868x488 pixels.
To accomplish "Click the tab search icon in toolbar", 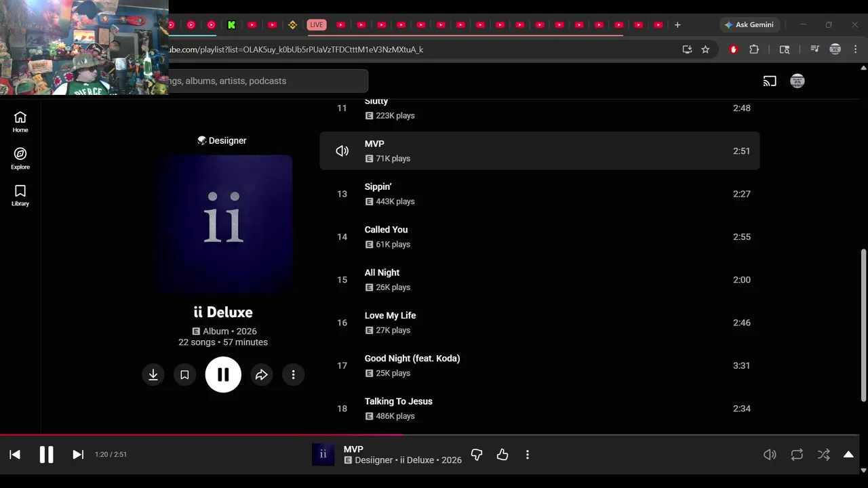I will 785,49.
